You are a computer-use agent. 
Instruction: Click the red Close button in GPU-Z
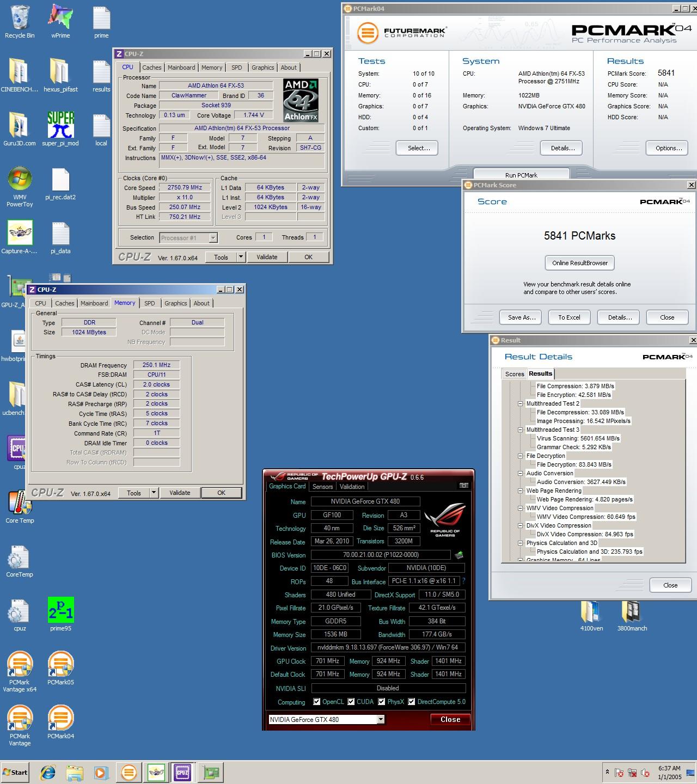[x=450, y=719]
